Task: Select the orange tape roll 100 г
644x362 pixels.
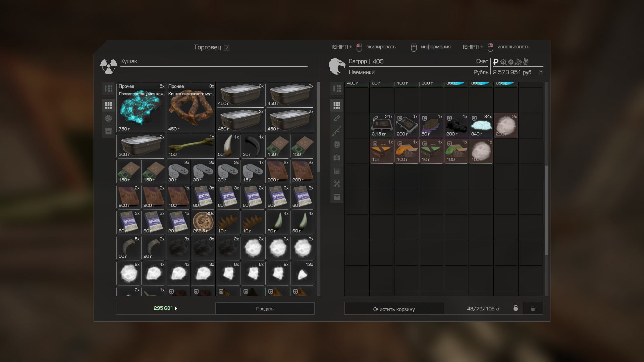Action: click(407, 151)
